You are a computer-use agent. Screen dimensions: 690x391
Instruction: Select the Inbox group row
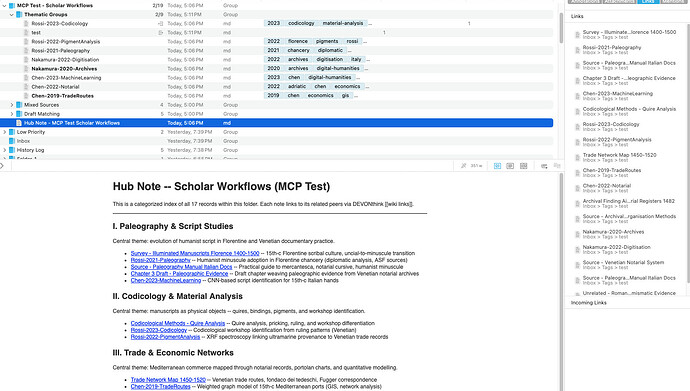coord(276,141)
